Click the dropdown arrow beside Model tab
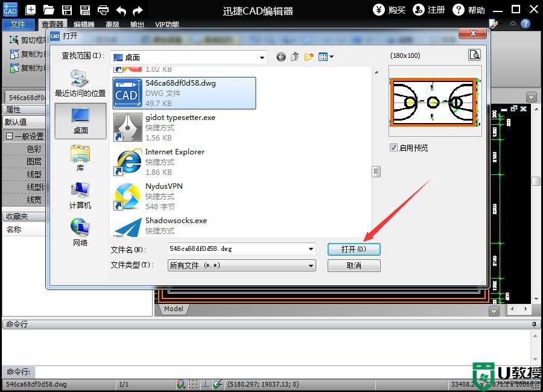Viewport: 543px width, 392px height. [x=494, y=311]
